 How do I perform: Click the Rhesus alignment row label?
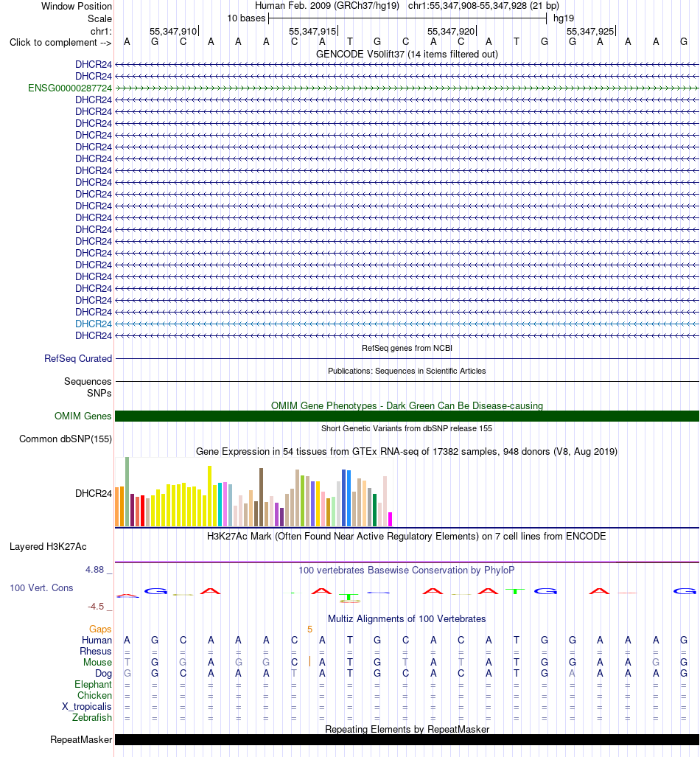(96, 652)
